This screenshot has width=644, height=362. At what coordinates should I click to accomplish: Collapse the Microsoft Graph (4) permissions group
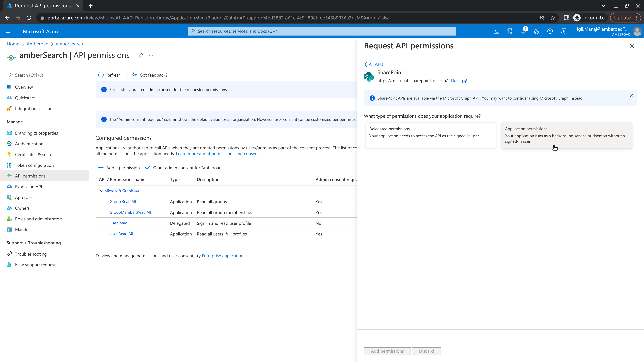pyautogui.click(x=101, y=191)
